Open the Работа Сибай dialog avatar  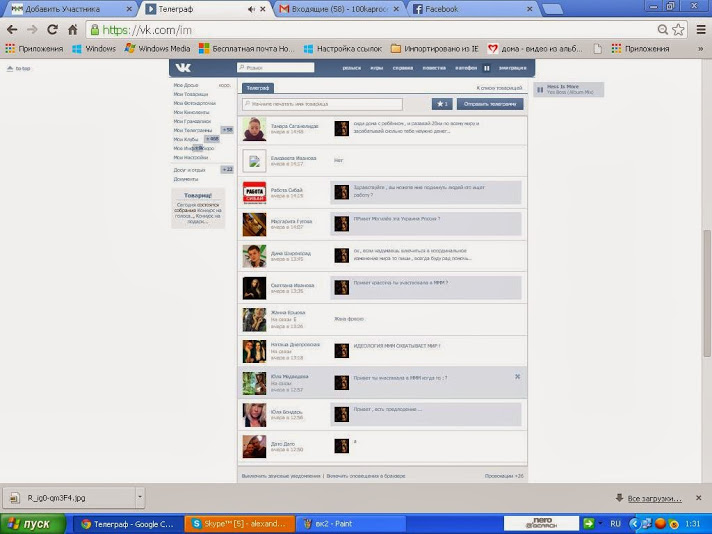coord(254,193)
